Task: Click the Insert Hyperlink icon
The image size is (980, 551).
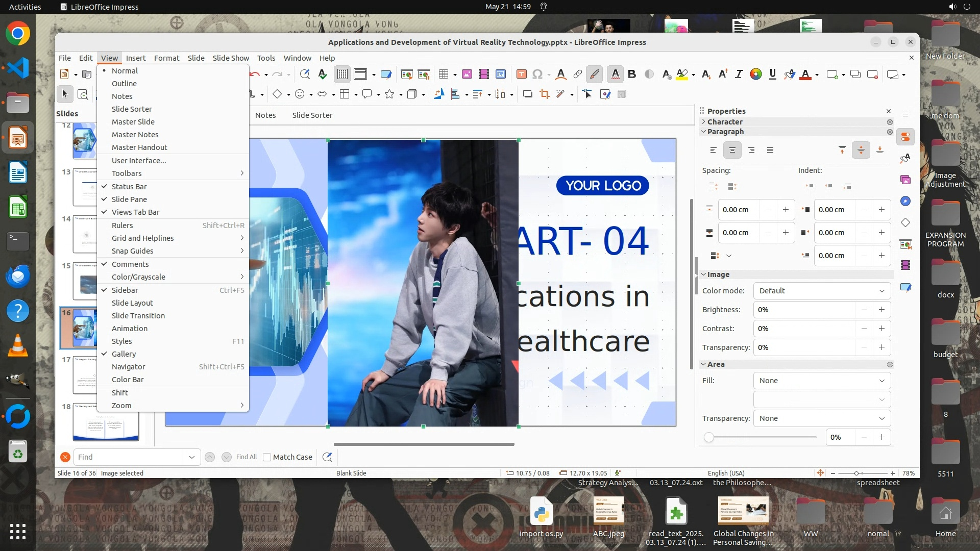Action: tap(577, 74)
